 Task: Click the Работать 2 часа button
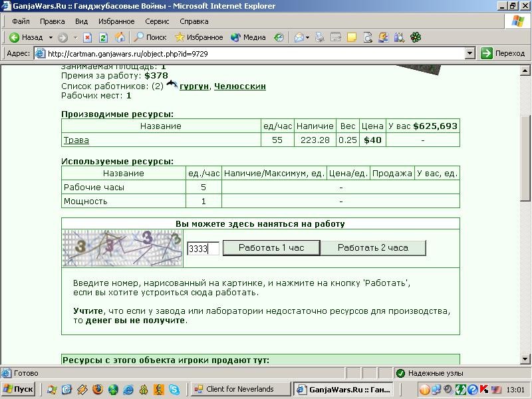[373, 247]
